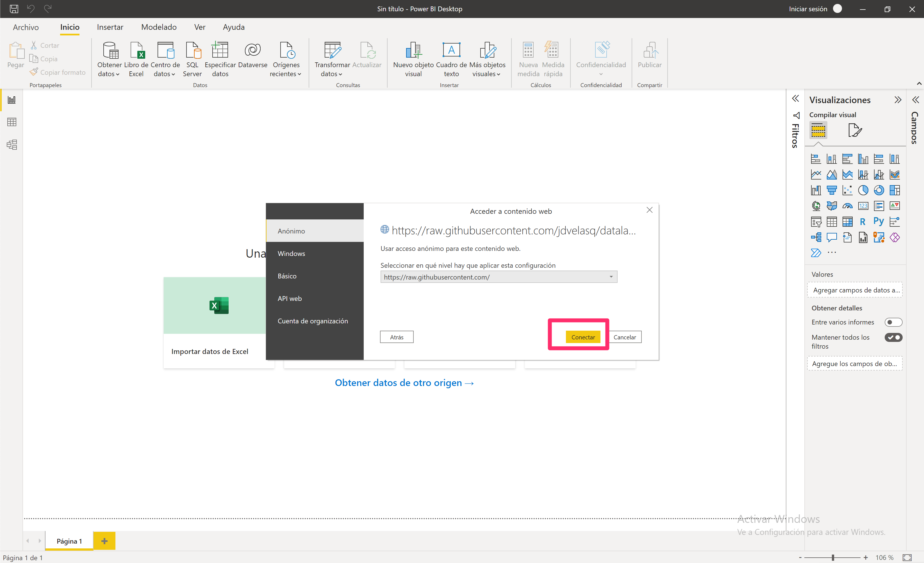The image size is (924, 563).
Task: Click the Conectar button
Action: pos(583,337)
